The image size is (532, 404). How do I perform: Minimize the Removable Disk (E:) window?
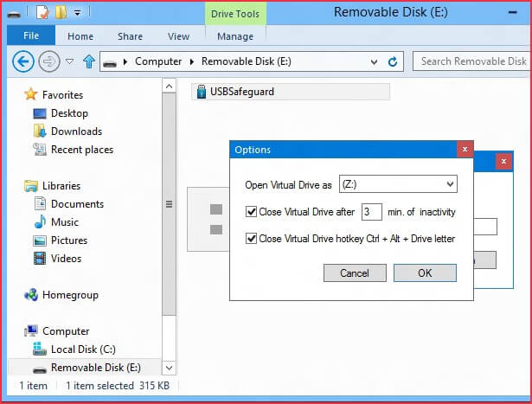[x=513, y=13]
